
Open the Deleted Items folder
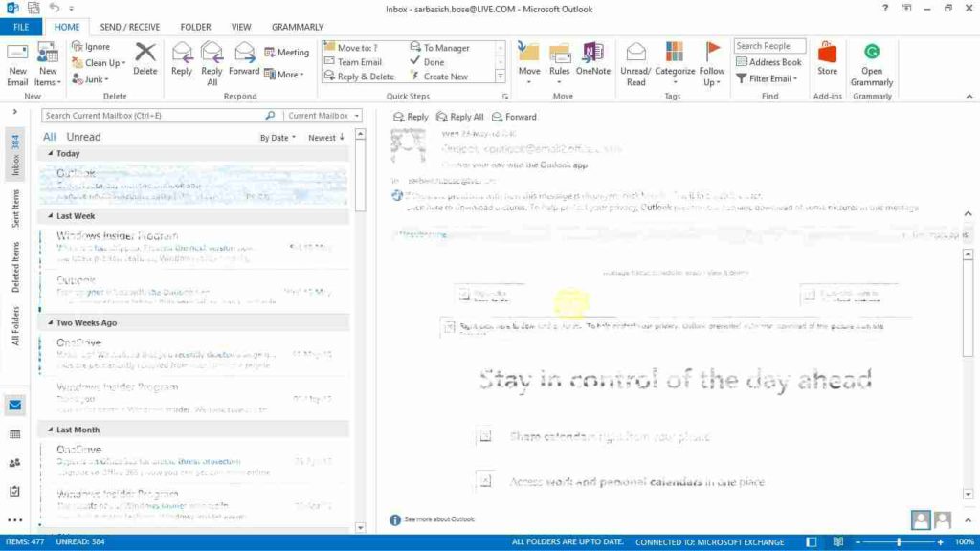(15, 267)
